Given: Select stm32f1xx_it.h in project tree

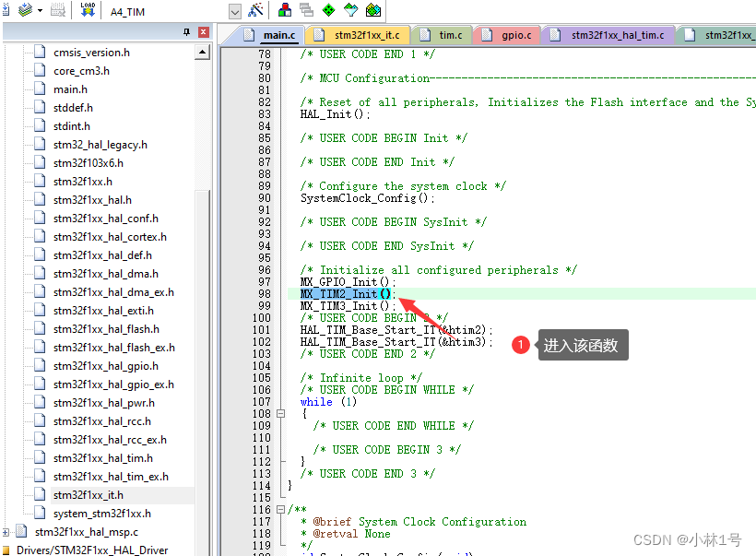Looking at the screenshot, I should point(89,495).
